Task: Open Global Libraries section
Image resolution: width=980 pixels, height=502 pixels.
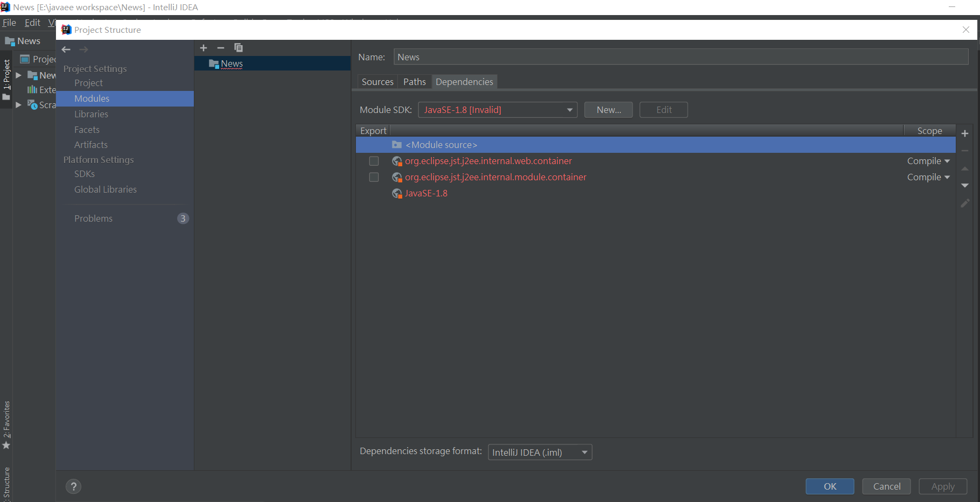Action: click(x=106, y=189)
